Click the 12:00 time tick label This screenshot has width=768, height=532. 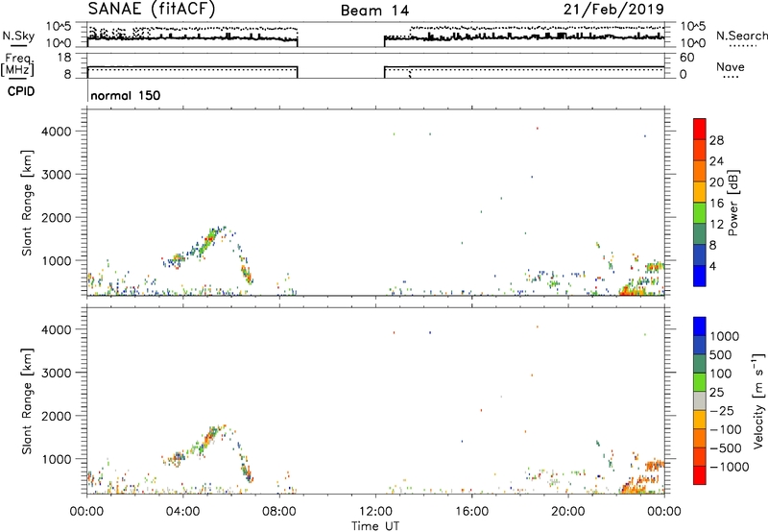point(375,512)
